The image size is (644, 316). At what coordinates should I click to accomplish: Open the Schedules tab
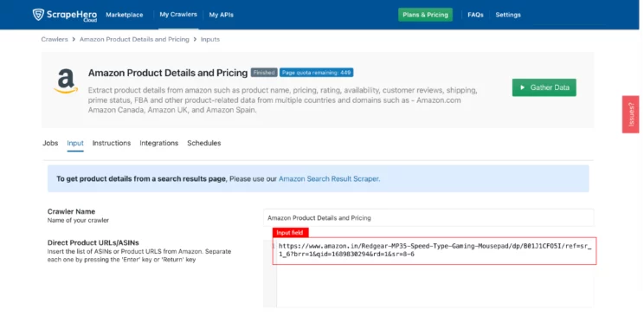click(203, 143)
